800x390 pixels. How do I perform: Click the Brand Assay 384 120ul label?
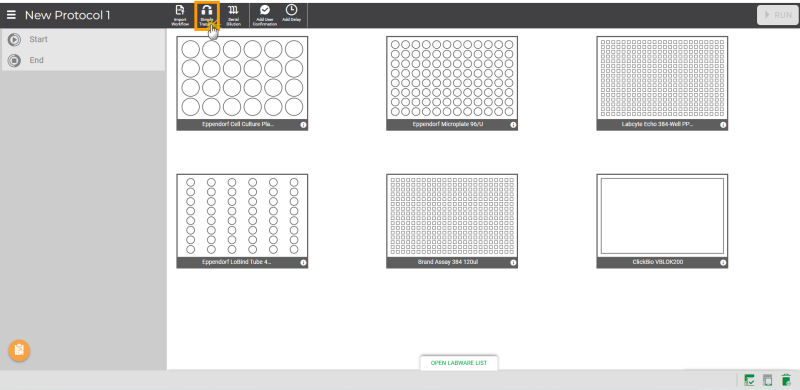[x=447, y=262]
